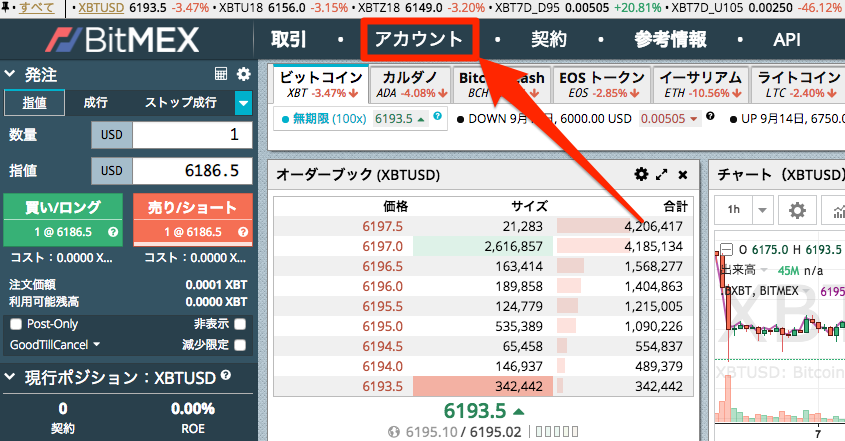Click XBT7D_D95 ticker item

pyautogui.click(x=578, y=8)
